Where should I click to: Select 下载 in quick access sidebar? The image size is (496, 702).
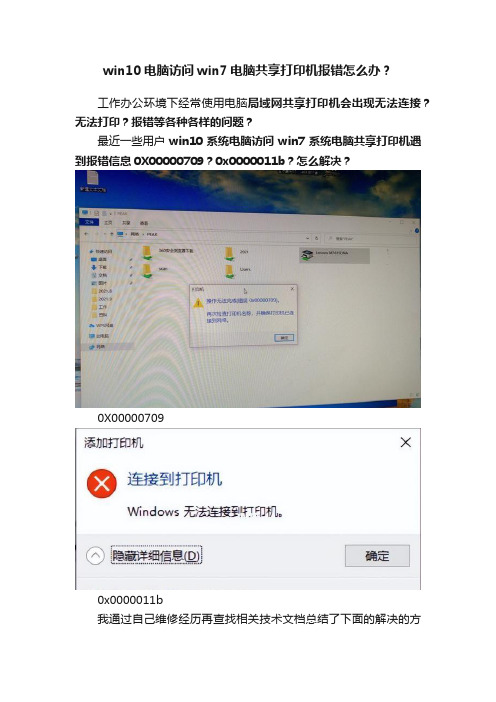tap(99, 267)
